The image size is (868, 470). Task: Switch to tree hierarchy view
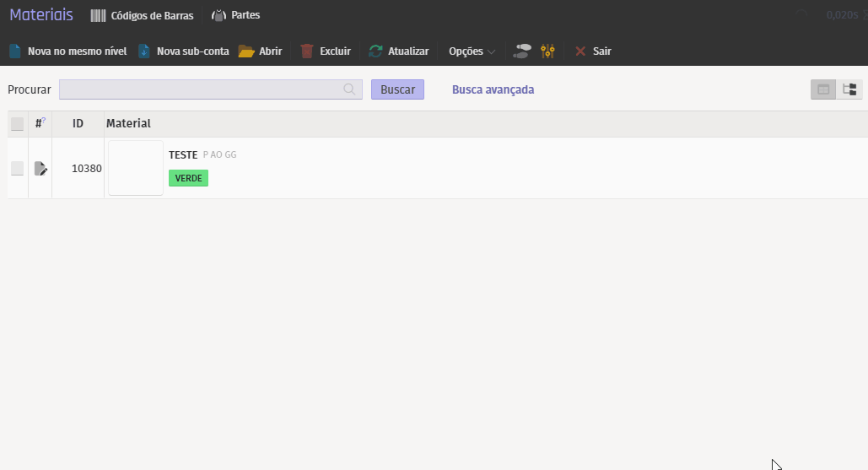click(x=849, y=89)
